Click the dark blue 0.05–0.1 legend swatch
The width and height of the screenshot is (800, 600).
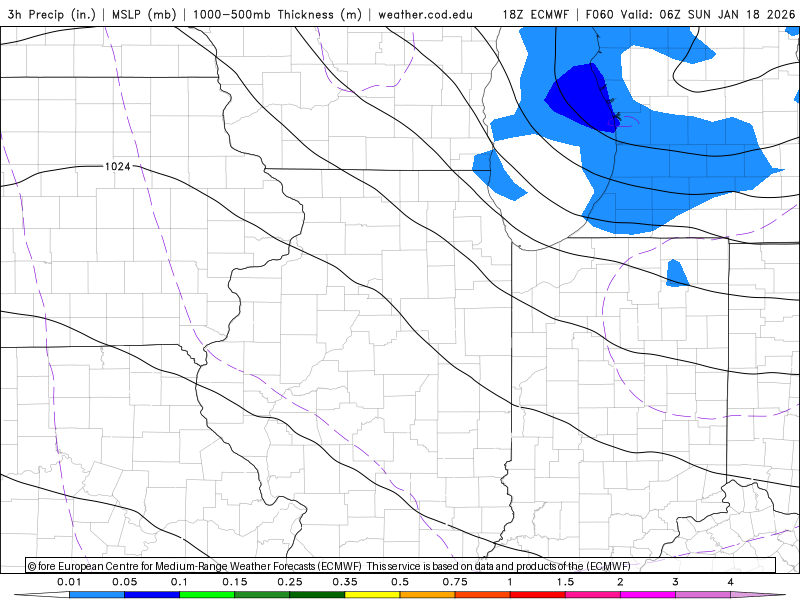(152, 595)
